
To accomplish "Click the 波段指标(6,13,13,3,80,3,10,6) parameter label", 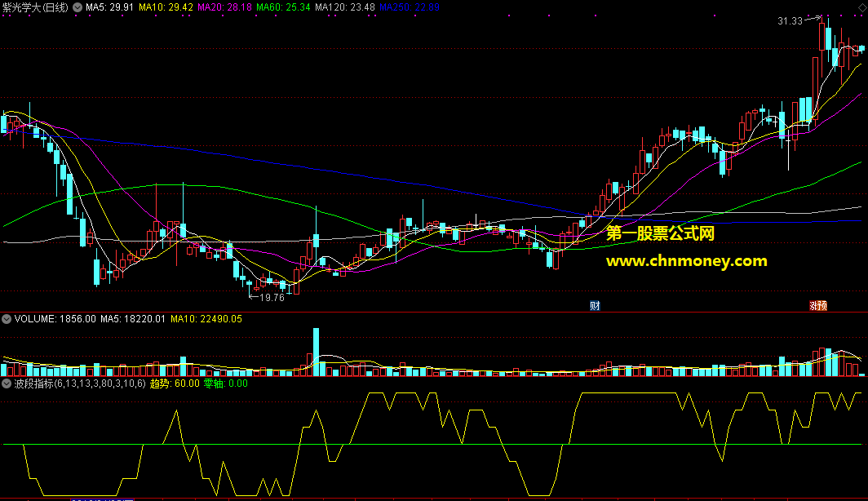I will pos(80,384).
